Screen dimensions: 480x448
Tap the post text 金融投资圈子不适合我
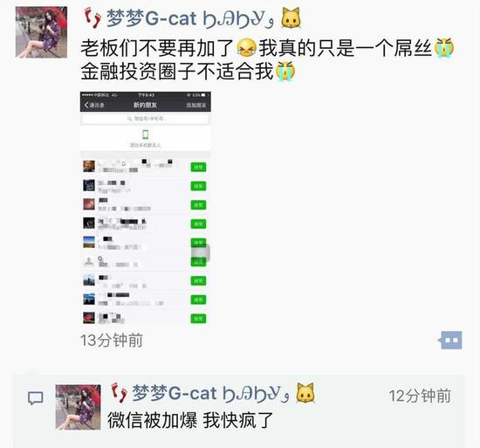click(177, 72)
